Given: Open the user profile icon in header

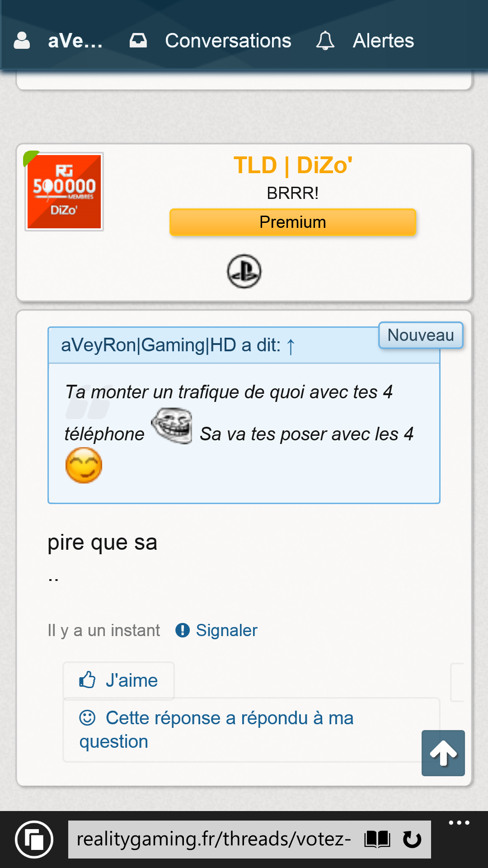Looking at the screenshot, I should 22,41.
